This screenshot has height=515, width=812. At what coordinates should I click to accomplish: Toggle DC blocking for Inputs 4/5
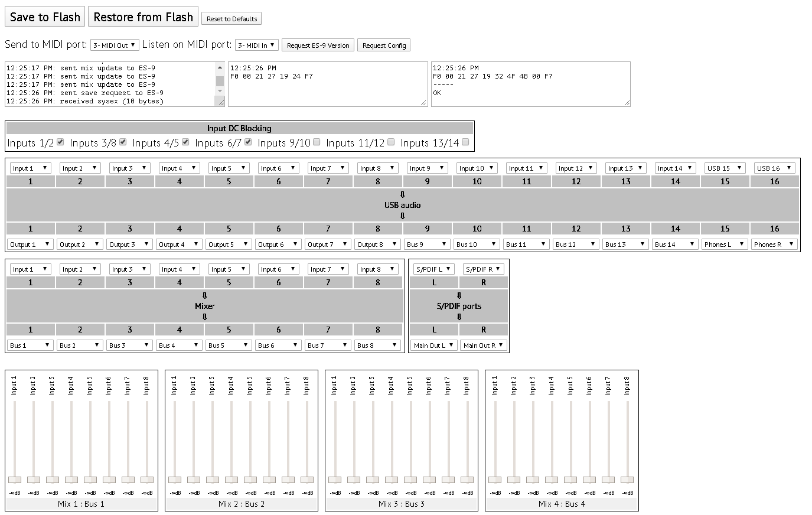[185, 142]
